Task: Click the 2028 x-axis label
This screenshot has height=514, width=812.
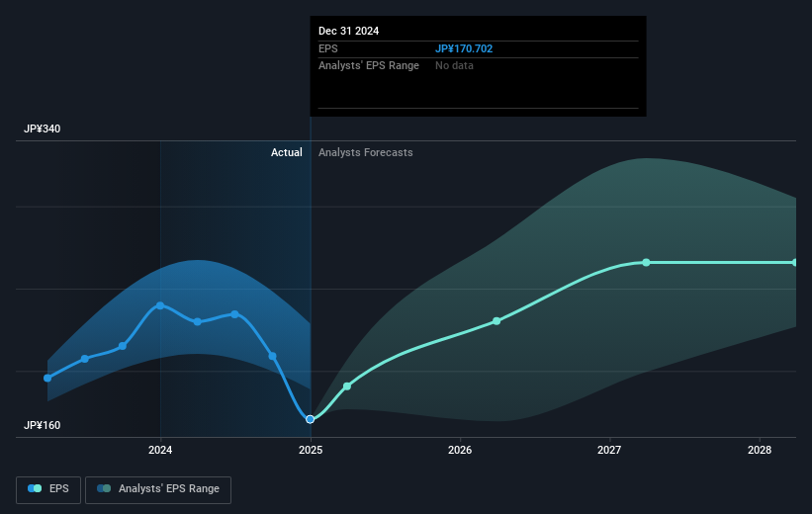Action: tap(760, 450)
